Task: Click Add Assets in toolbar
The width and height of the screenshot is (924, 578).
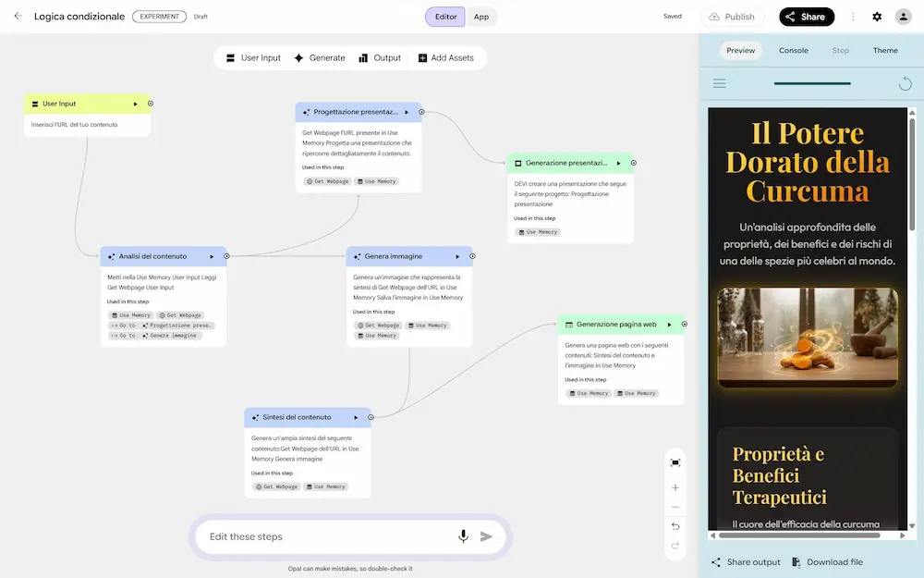Action: tap(446, 57)
